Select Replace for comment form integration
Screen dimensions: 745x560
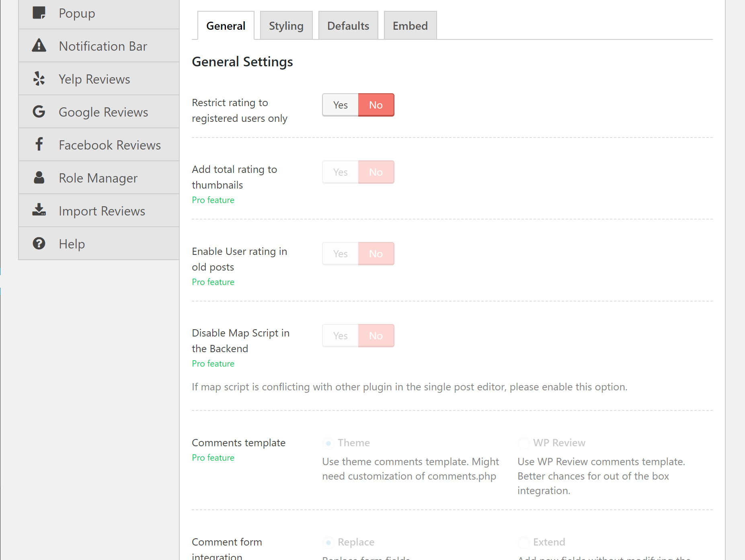328,542
